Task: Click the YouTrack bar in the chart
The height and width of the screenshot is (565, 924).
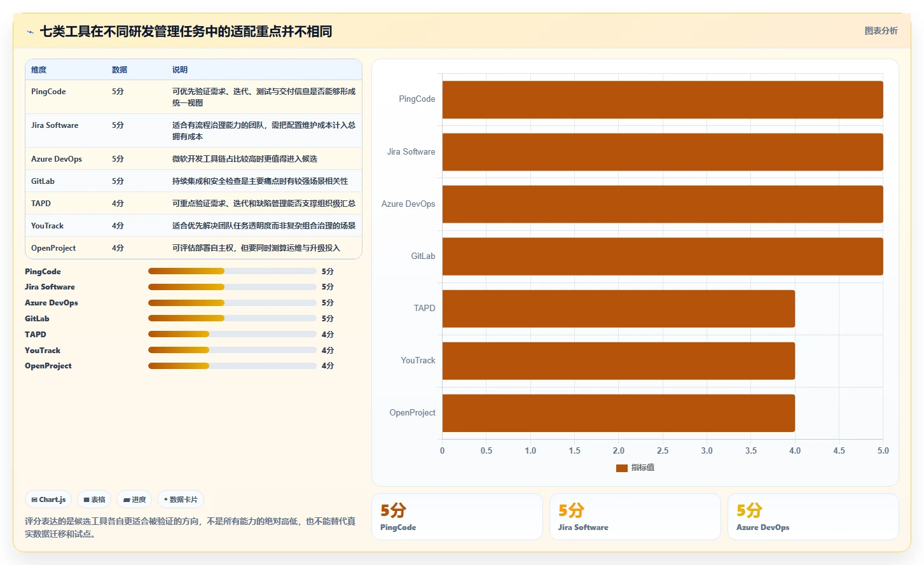Action: (619, 361)
